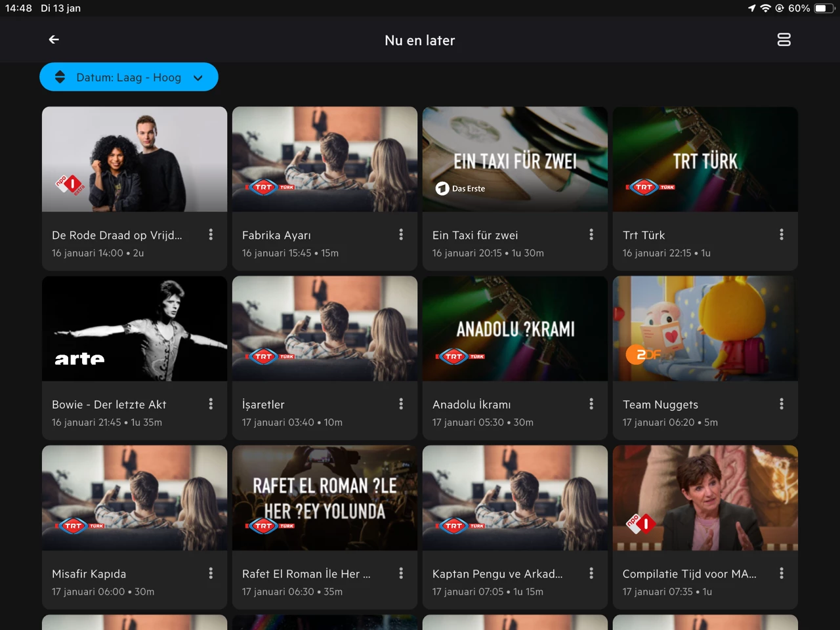Open options menu for Kaptan Pengu
Viewport: 840px width, 630px height.
591,573
